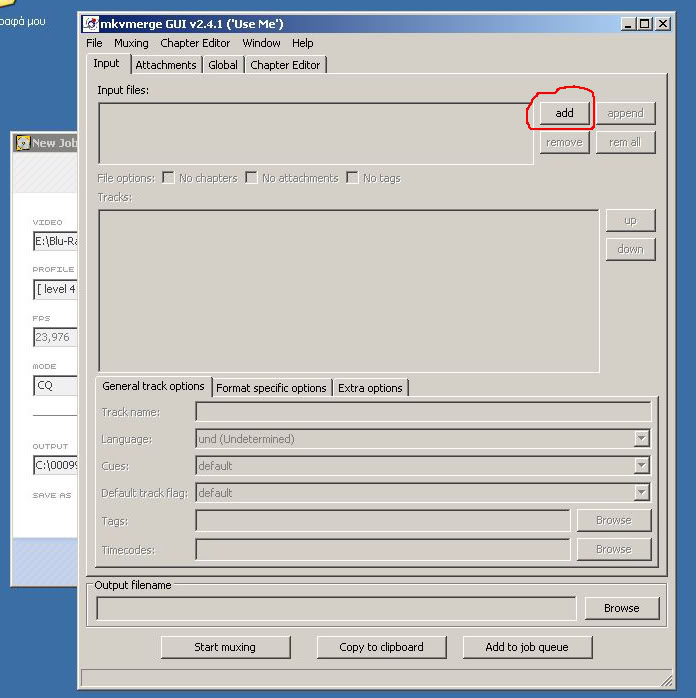Screen dimensions: 696x698
Task: Expand the Cues dropdown
Action: (641, 466)
